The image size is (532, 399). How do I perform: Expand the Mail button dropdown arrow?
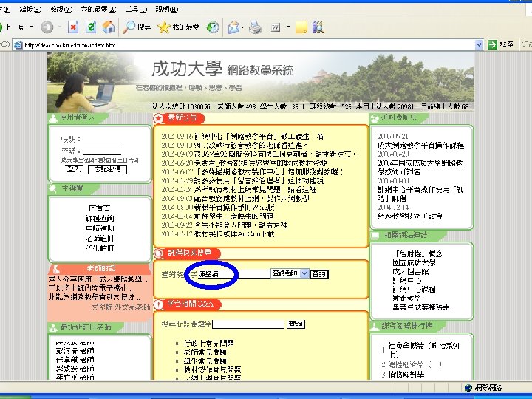(243, 27)
